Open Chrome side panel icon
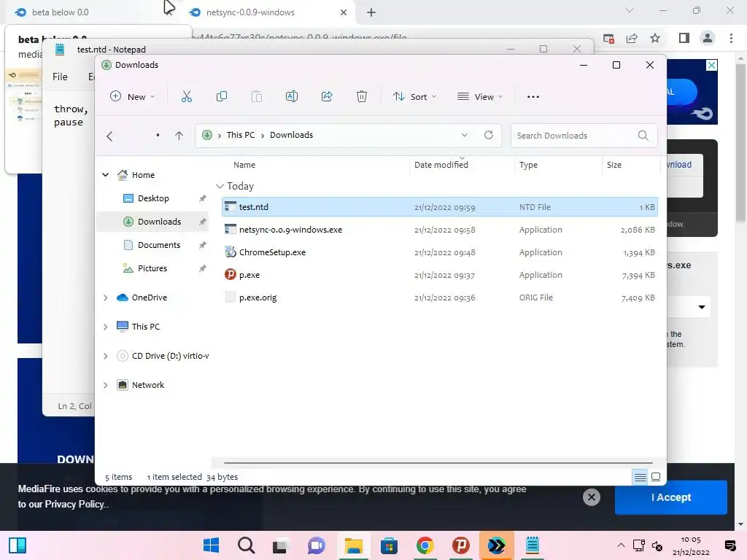This screenshot has width=747, height=560. 684,38
